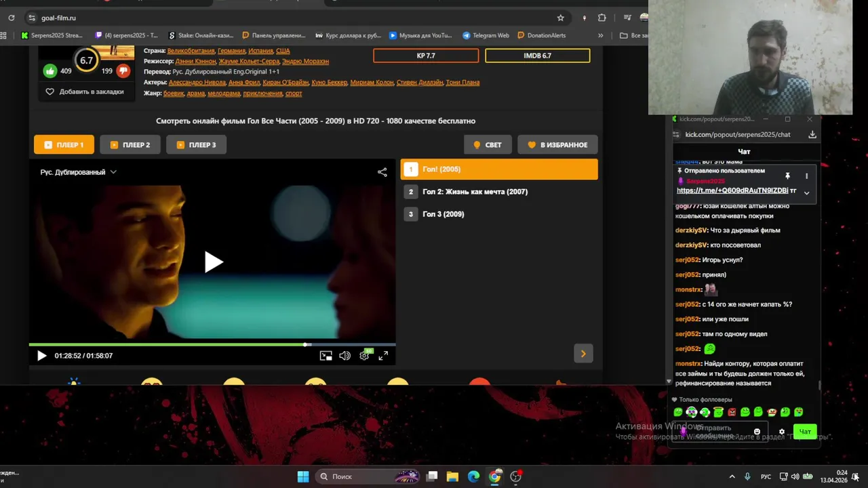Viewport: 868px width, 488px height.
Task: Open the IMDB 6.7 rating button
Action: point(537,56)
